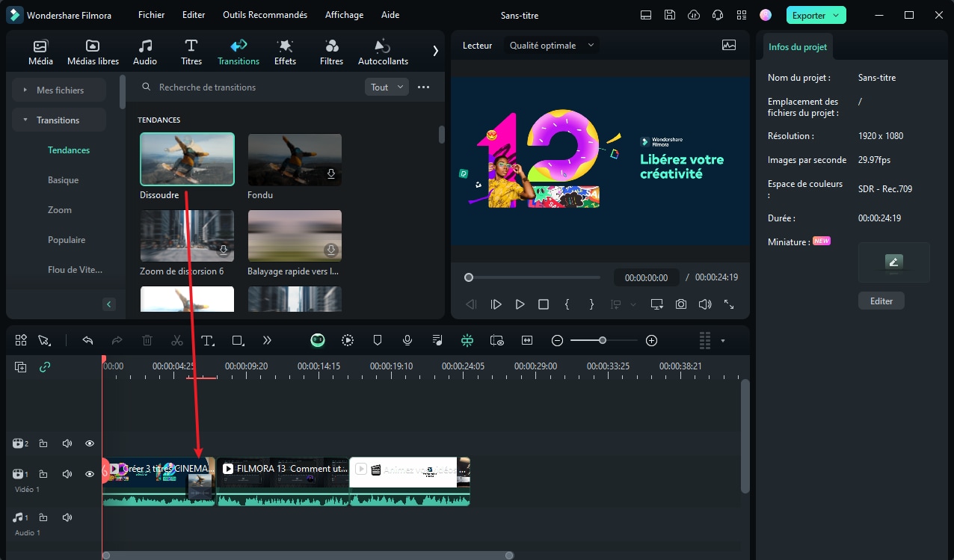954x560 pixels.
Task: Click the save project icon
Action: coord(670,15)
